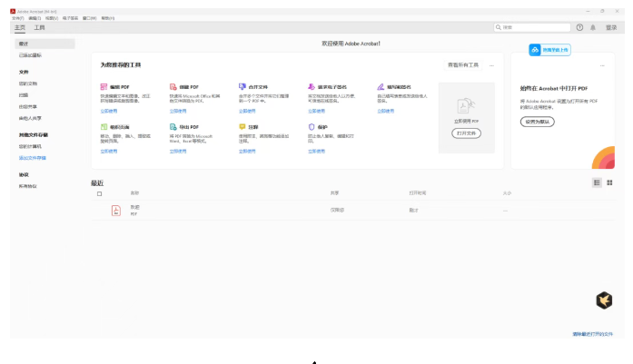Click Use Now link under Combine Files
Viewport: 633px width, 364px height.
(247, 111)
